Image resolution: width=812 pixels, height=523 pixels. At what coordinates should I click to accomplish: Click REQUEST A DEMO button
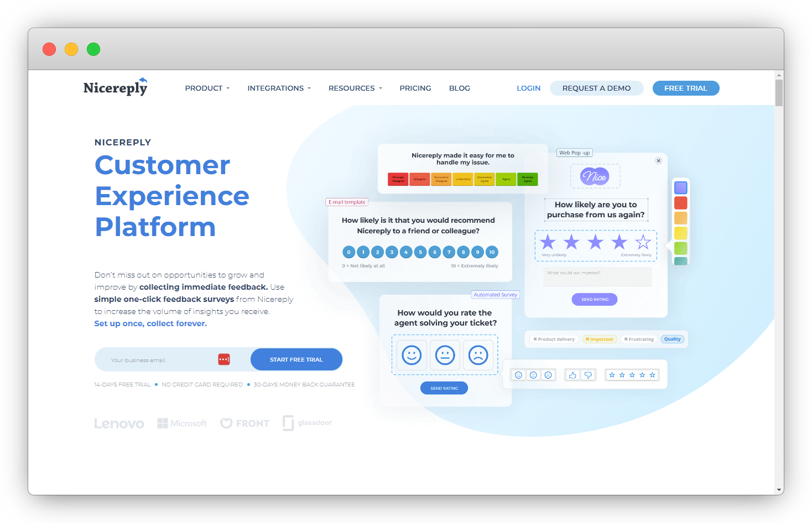coord(597,88)
